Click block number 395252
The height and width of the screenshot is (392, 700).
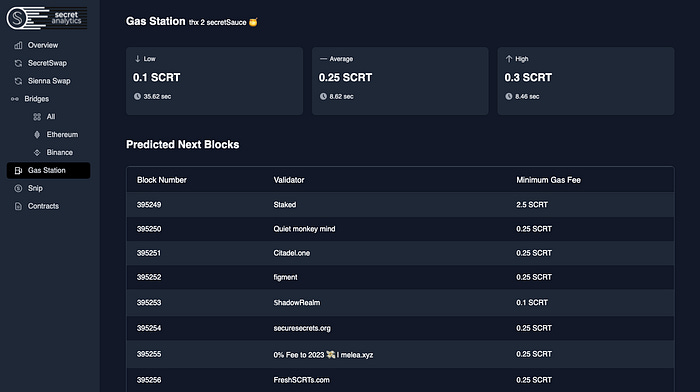click(149, 277)
